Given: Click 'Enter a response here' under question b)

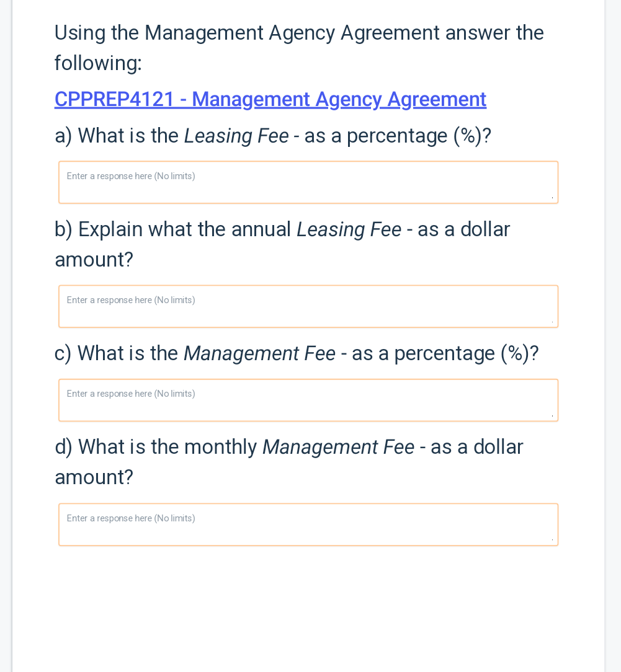Looking at the screenshot, I should pos(130,300).
